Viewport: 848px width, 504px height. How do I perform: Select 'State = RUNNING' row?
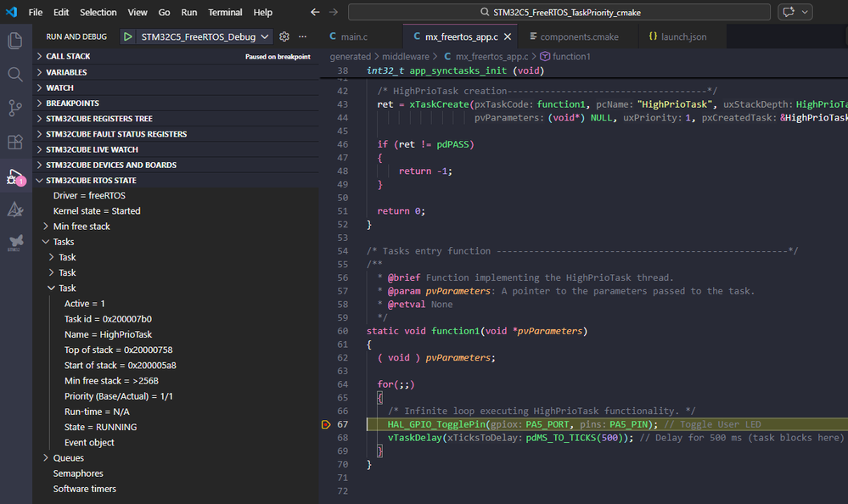pyautogui.click(x=176, y=427)
